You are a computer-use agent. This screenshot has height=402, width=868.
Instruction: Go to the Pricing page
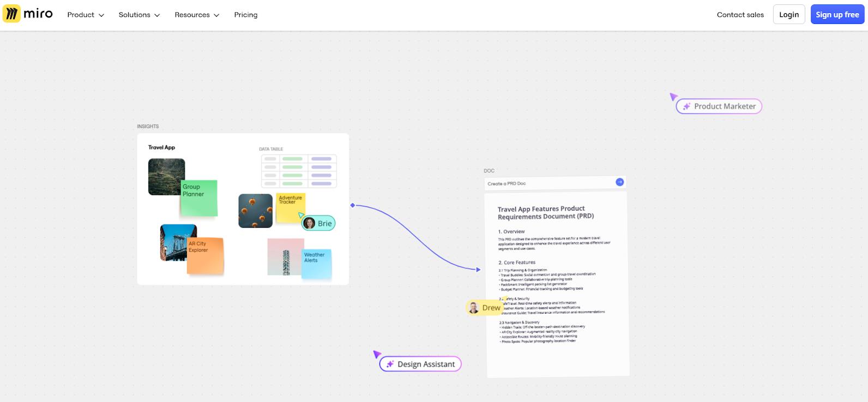[246, 15]
